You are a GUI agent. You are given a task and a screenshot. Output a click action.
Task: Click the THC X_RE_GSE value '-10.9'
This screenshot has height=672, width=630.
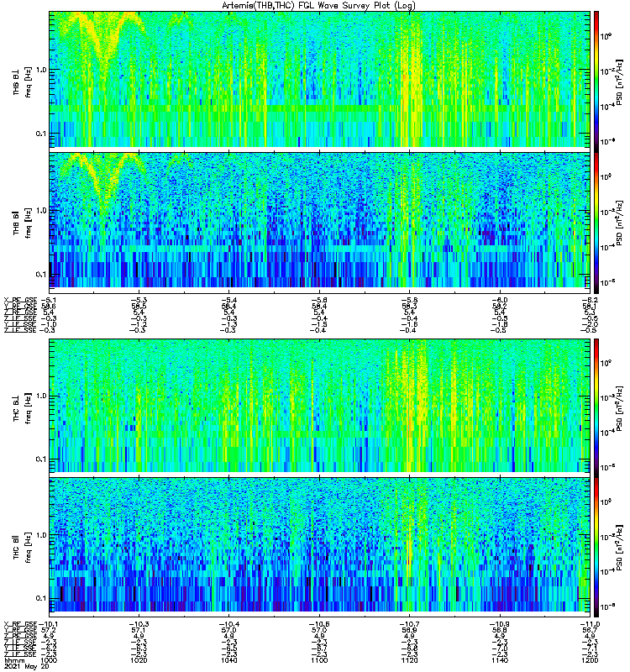(499, 624)
